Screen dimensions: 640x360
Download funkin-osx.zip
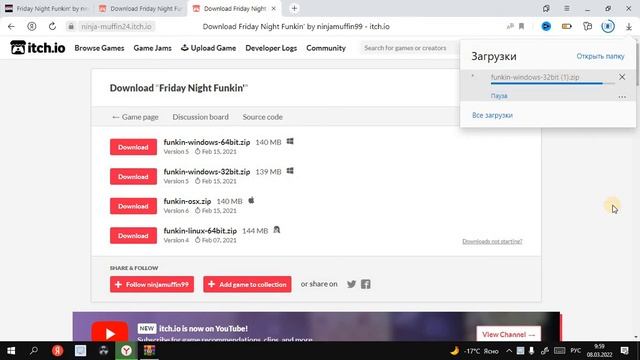pyautogui.click(x=133, y=206)
